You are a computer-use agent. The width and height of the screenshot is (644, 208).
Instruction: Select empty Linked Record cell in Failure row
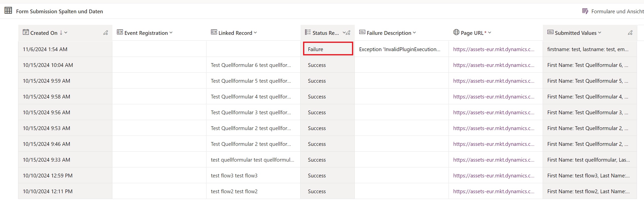point(253,49)
